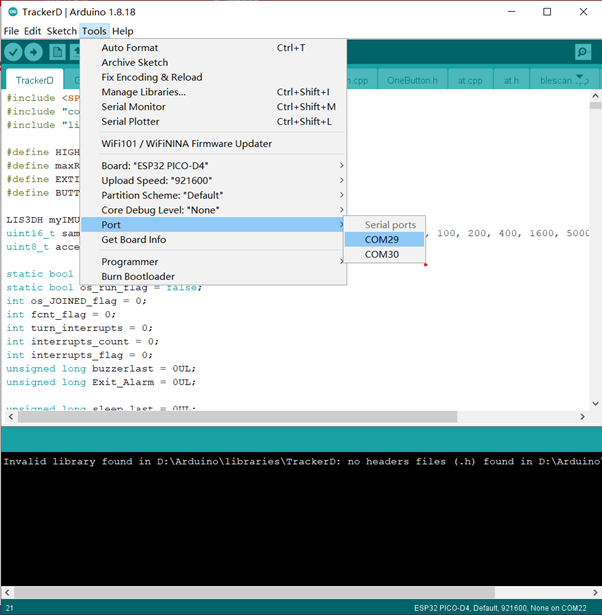Open the Edit menu

click(32, 31)
